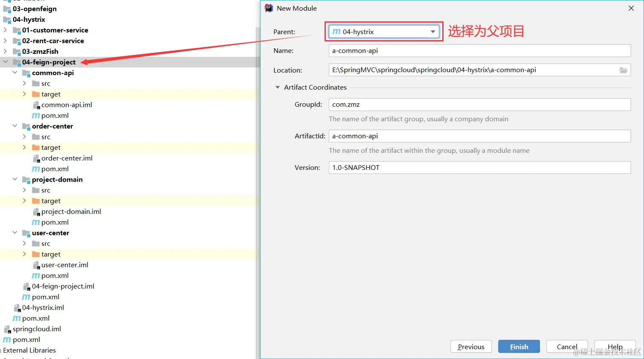Expand target folder under common-api
The image size is (644, 359).
pyautogui.click(x=24, y=94)
